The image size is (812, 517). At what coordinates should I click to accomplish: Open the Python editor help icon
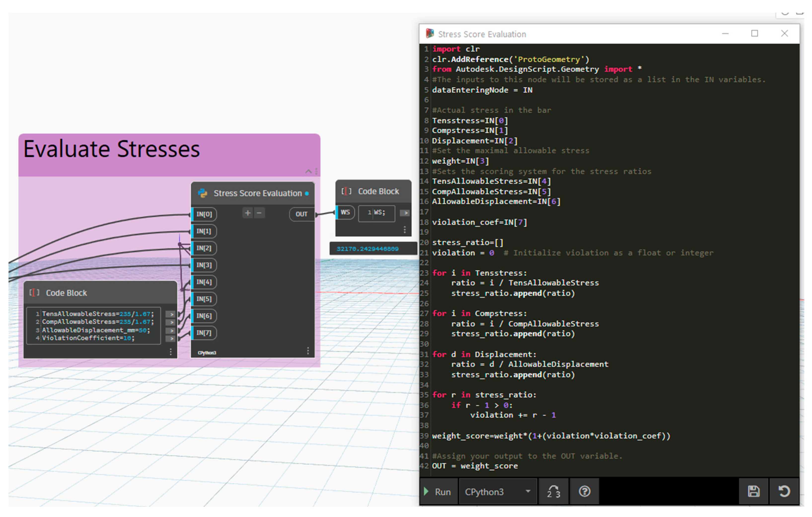tap(585, 492)
